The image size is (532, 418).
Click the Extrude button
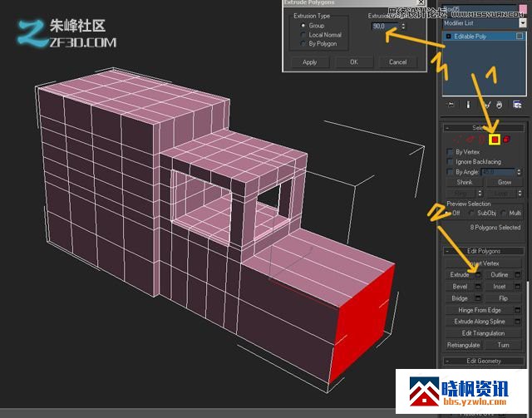coord(460,275)
